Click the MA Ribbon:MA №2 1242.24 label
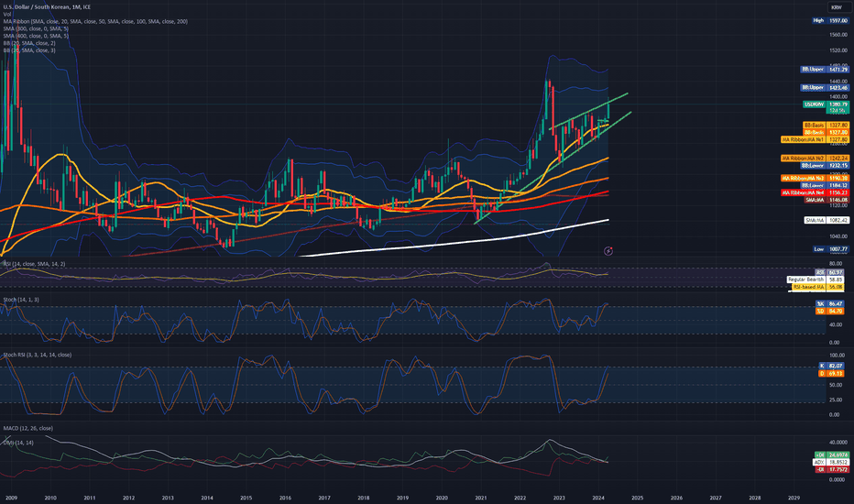 point(815,158)
